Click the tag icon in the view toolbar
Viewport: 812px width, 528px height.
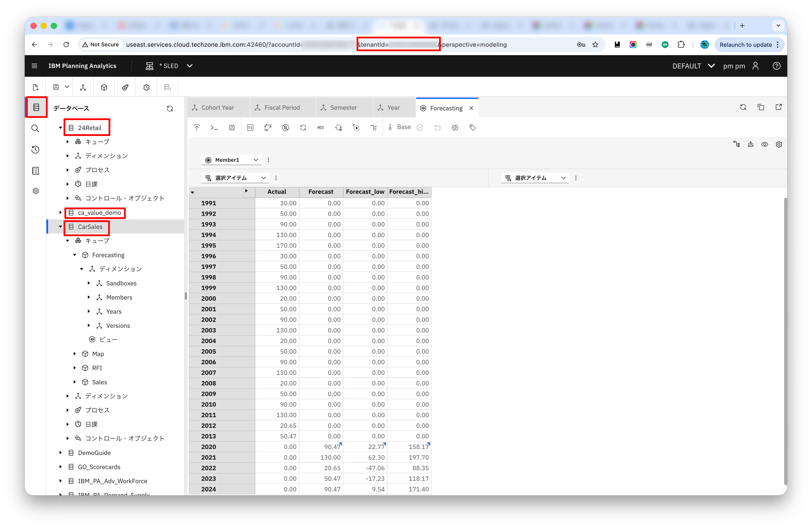473,128
